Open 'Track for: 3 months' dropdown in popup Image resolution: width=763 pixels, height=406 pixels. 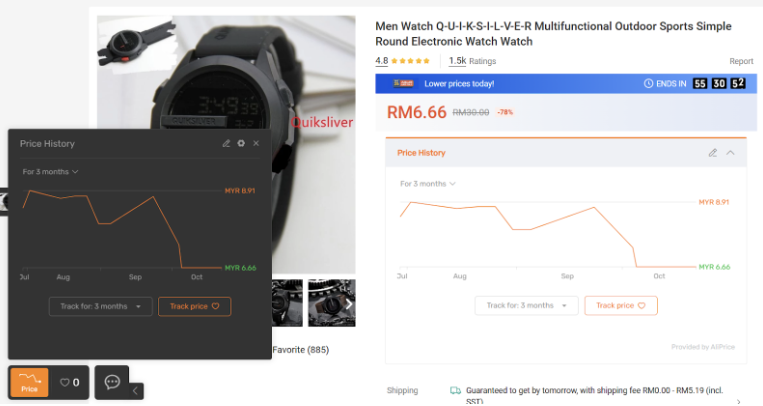tap(100, 306)
